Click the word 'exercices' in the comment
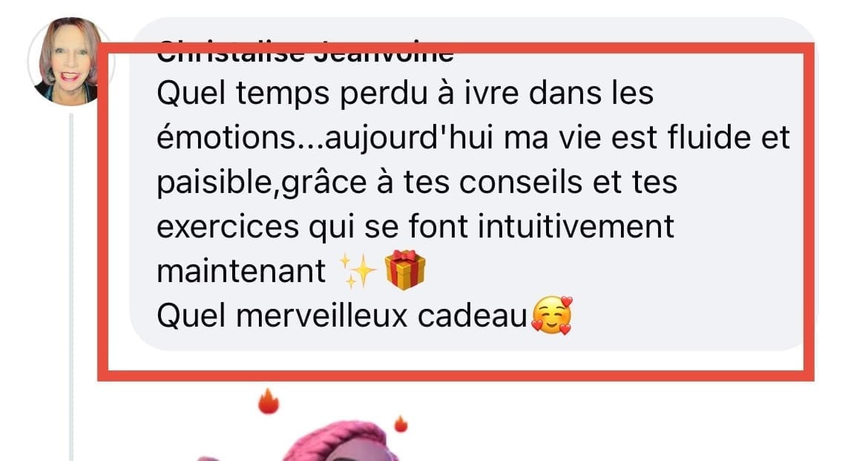868x461 pixels. click(228, 227)
